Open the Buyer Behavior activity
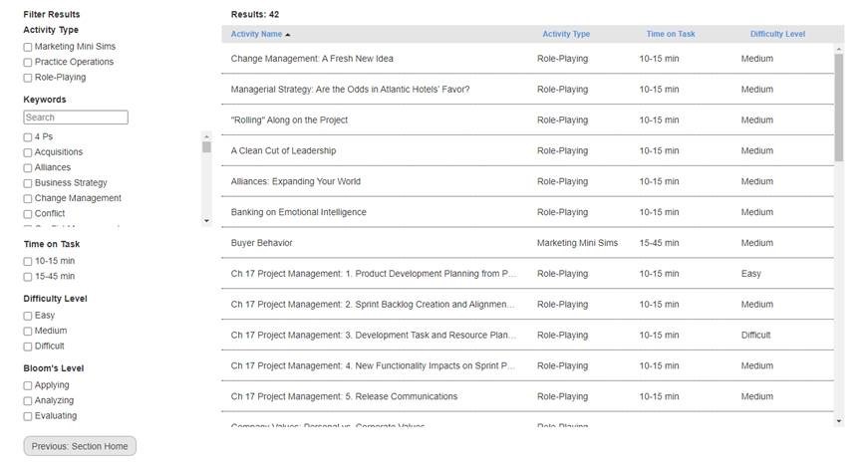This screenshot has width=868, height=468. pos(261,243)
